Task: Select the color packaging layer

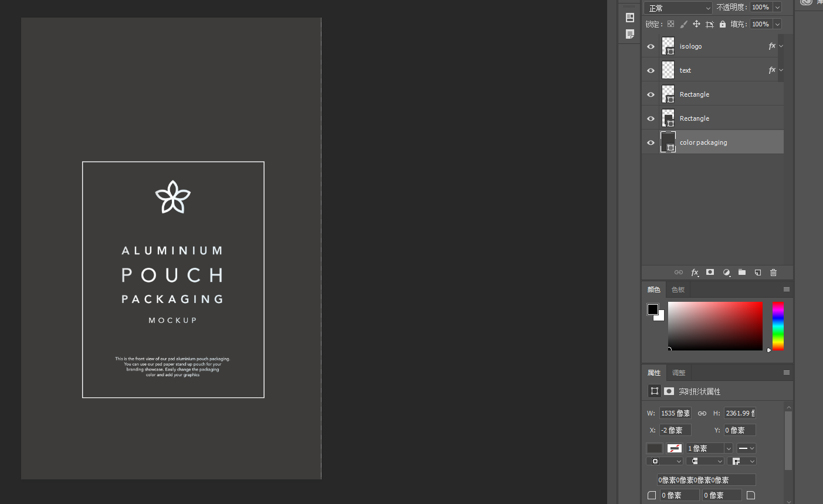Action: click(x=713, y=142)
